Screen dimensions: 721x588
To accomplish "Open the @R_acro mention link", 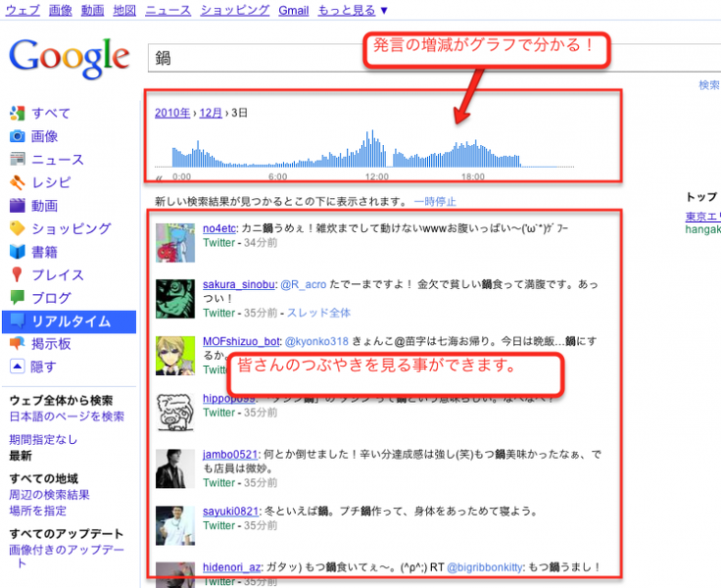I will (x=303, y=284).
